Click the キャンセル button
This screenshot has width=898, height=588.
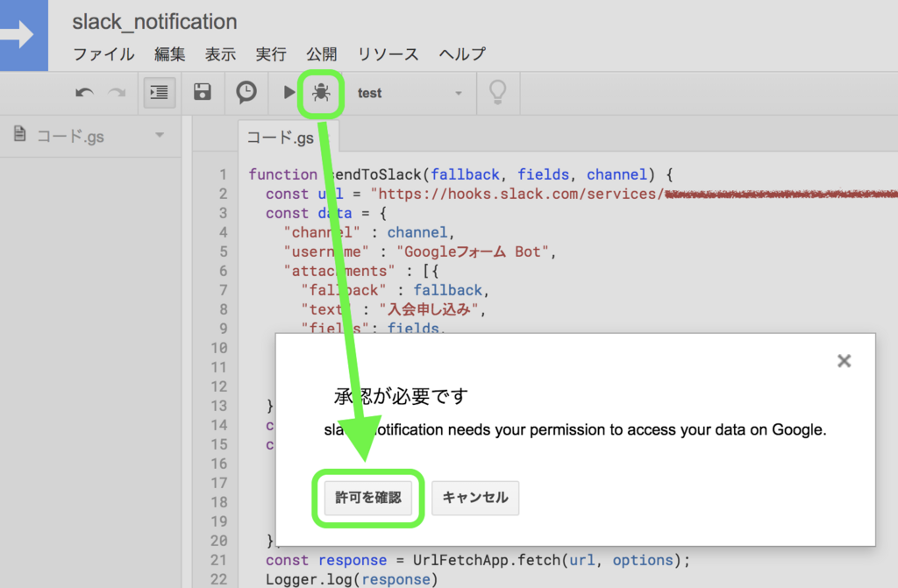point(475,498)
